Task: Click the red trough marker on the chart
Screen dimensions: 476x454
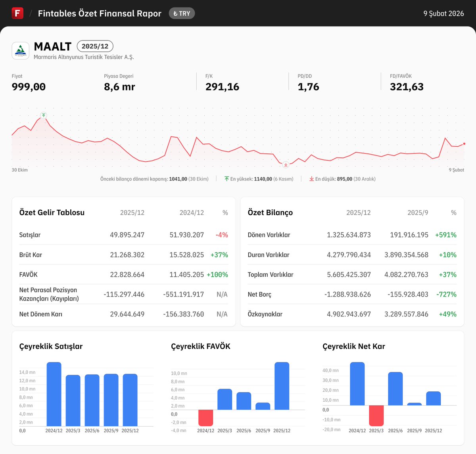Action: [x=286, y=165]
